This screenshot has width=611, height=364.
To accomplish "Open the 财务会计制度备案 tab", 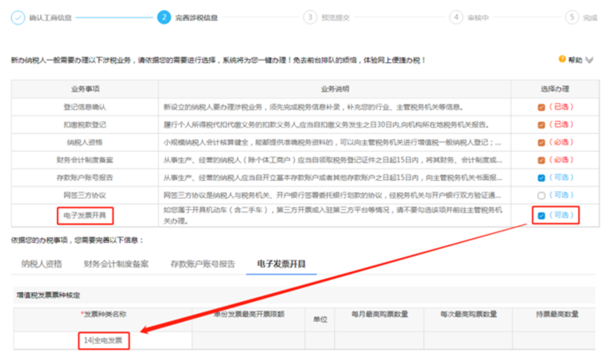I will click(x=116, y=264).
